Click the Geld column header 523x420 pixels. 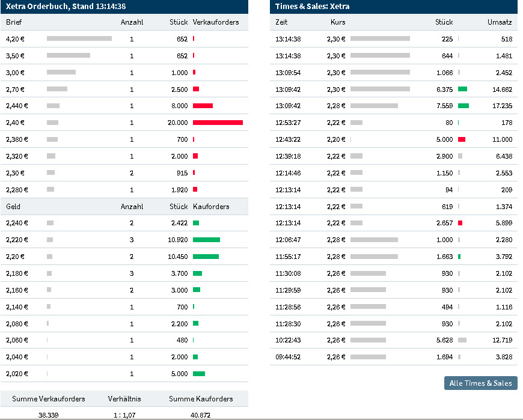click(14, 206)
